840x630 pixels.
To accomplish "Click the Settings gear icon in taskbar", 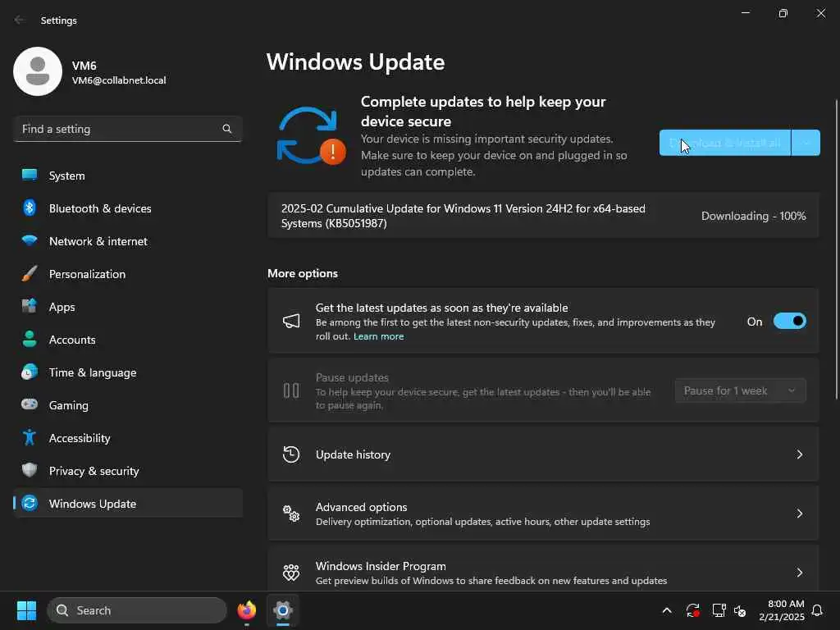I will 283,610.
